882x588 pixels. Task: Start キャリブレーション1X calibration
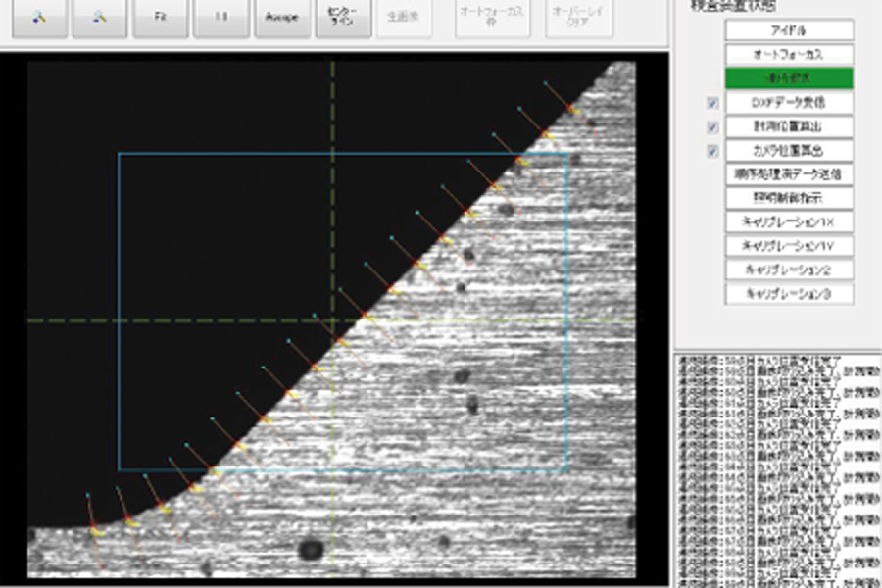[x=789, y=222]
